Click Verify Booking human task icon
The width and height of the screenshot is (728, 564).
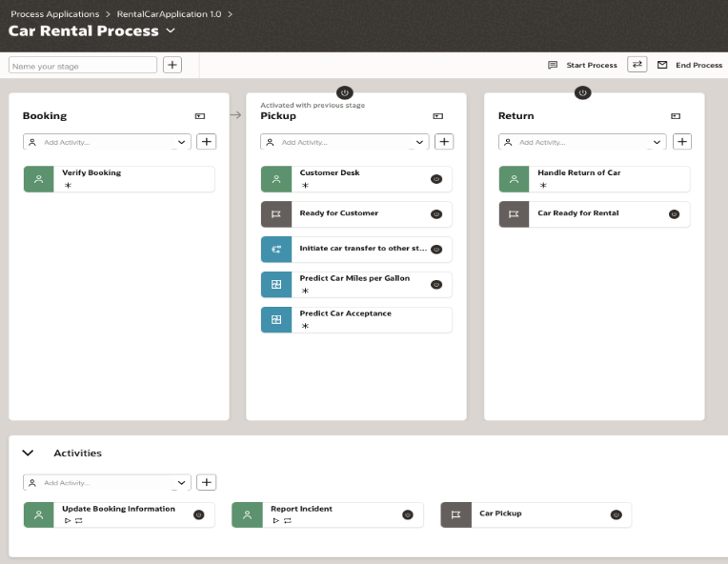click(38, 179)
